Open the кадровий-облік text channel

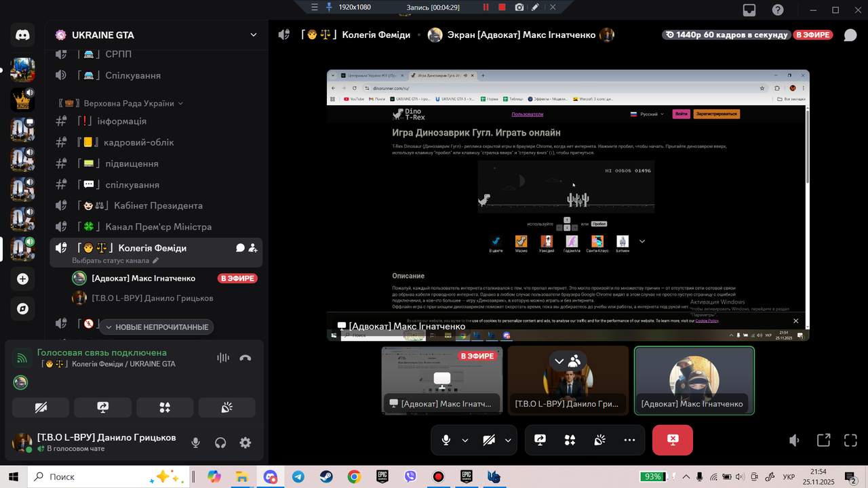coord(156,142)
